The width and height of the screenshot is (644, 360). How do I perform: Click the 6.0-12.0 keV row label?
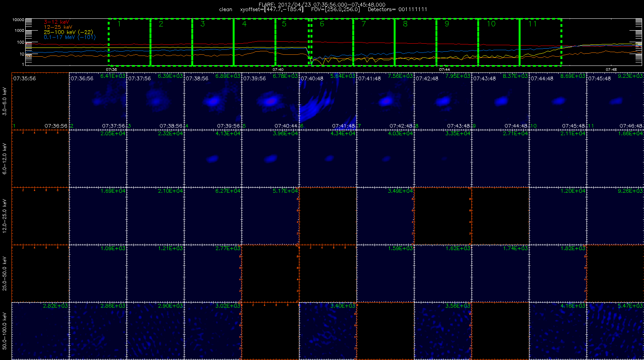5,159
